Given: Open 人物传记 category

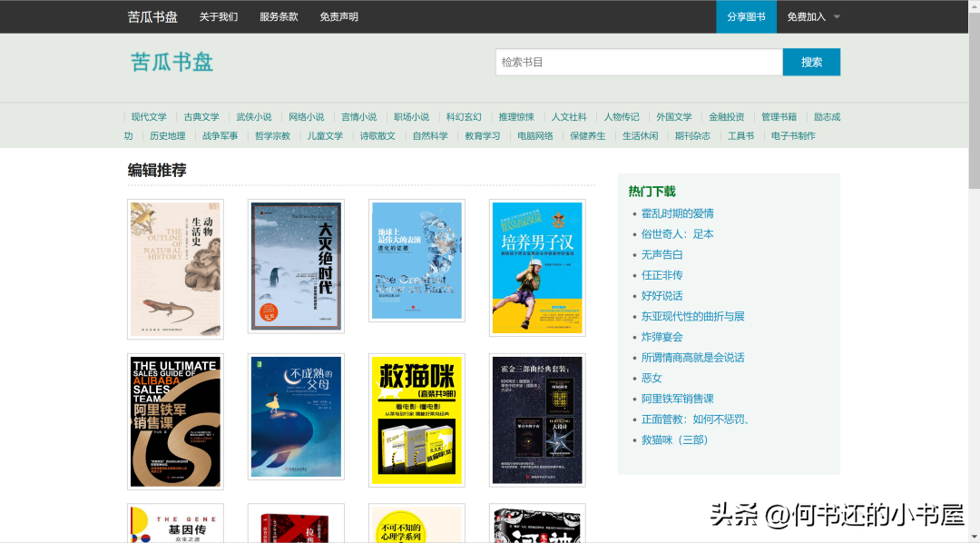Looking at the screenshot, I should click(x=622, y=117).
